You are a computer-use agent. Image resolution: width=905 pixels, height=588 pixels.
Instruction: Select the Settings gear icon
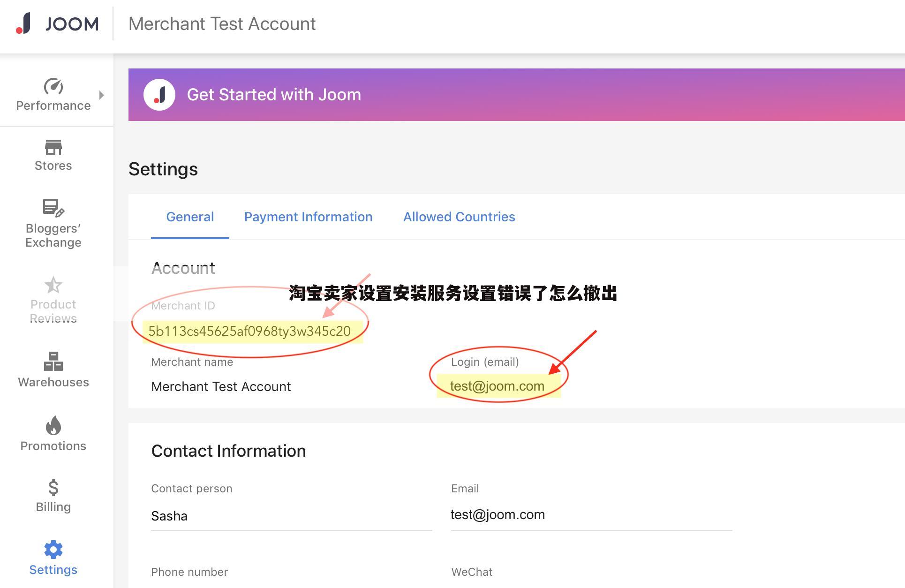(53, 550)
